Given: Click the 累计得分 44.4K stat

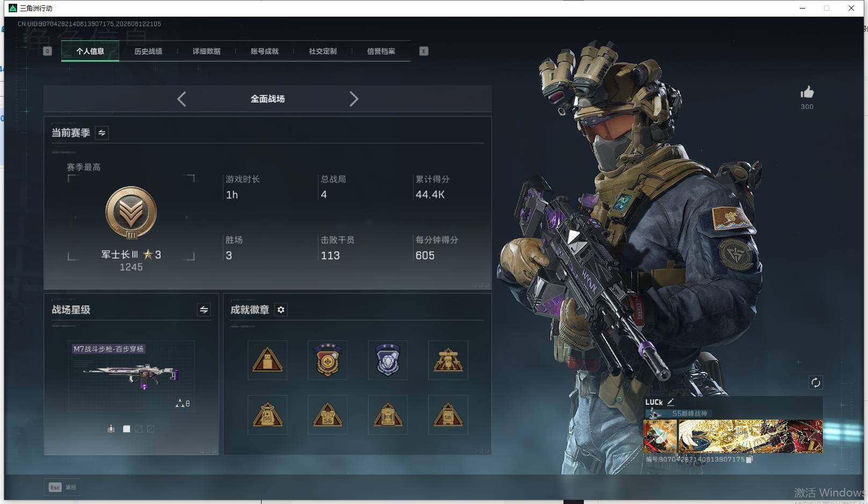Looking at the screenshot, I should pyautogui.click(x=432, y=187).
